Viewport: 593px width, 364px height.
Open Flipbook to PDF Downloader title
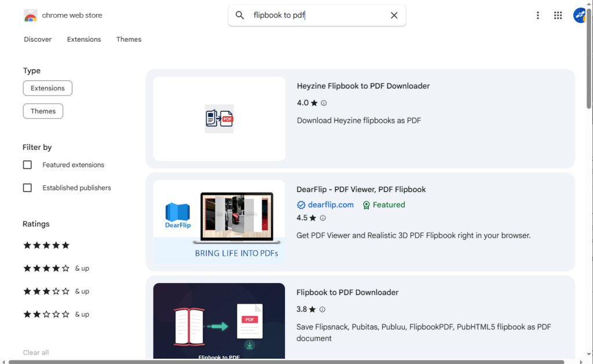[x=347, y=293]
